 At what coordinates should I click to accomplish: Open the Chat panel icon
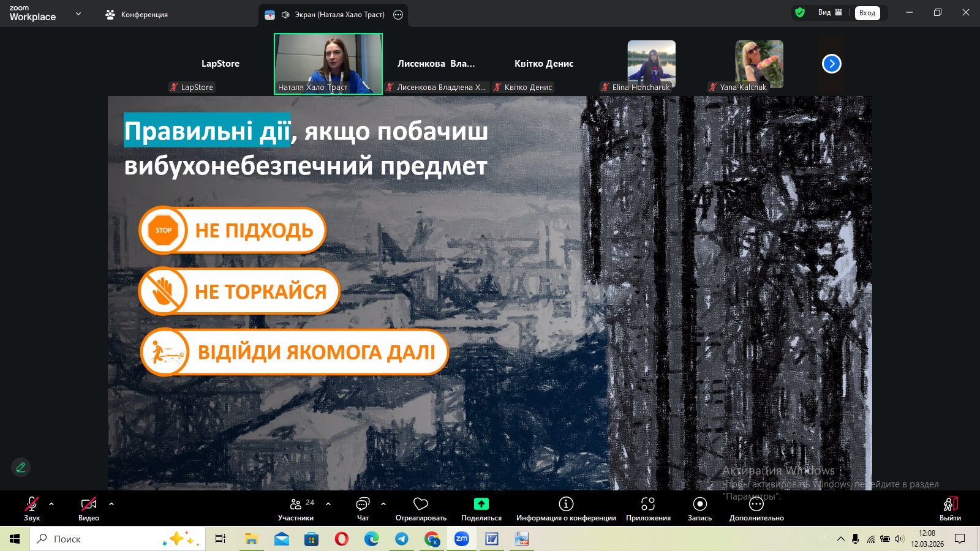[x=363, y=504]
